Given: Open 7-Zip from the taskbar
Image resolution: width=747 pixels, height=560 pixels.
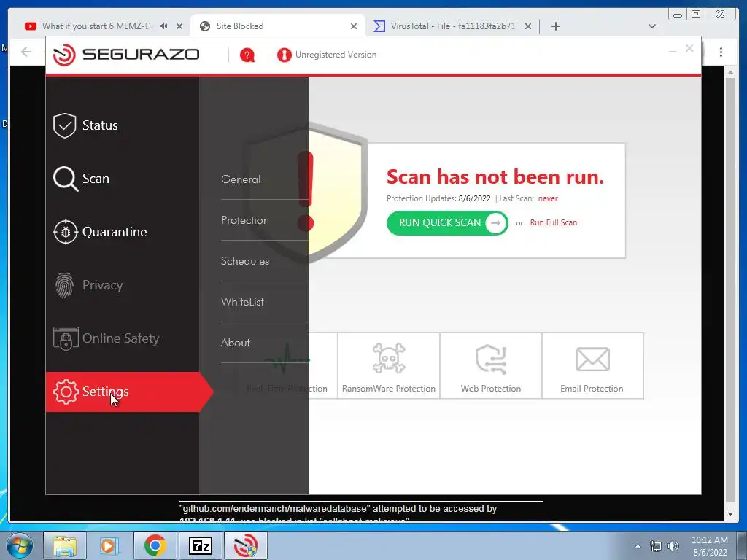Looking at the screenshot, I should [200, 545].
